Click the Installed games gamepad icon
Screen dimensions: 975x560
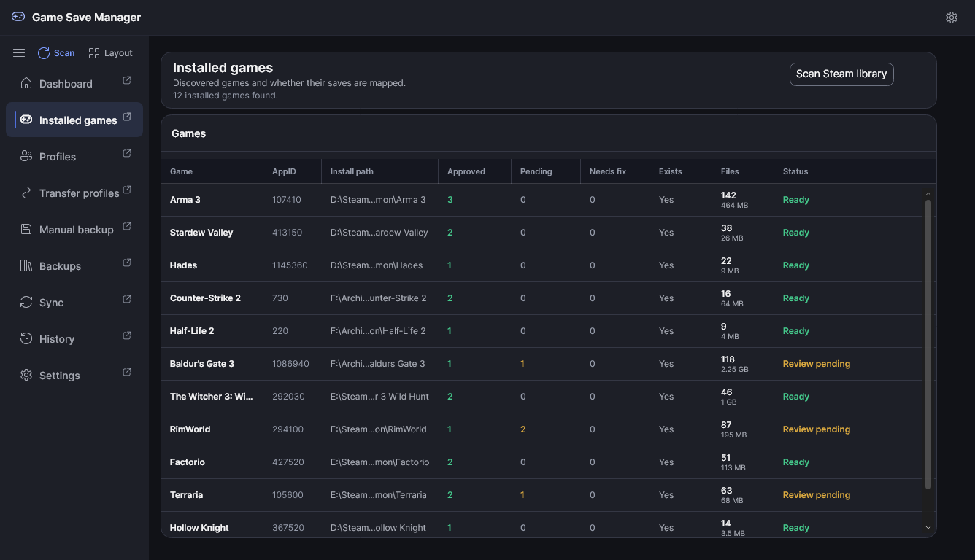26,120
